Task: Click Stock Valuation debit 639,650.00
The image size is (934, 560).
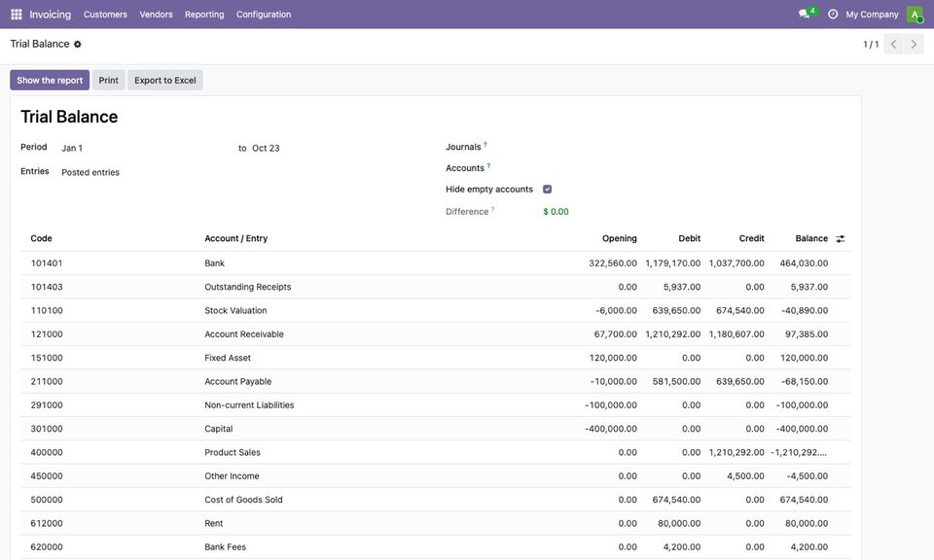Action: (676, 311)
